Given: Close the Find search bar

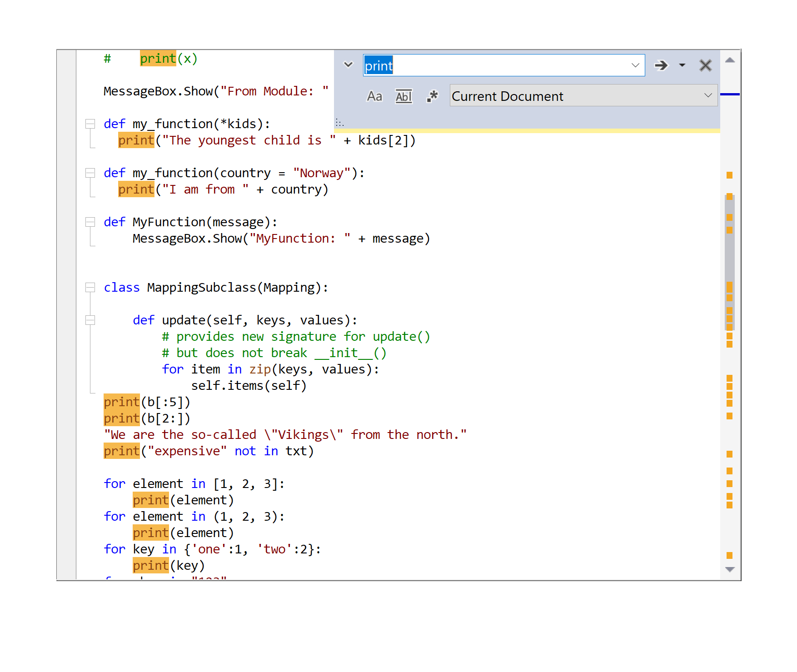Looking at the screenshot, I should pyautogui.click(x=705, y=65).
